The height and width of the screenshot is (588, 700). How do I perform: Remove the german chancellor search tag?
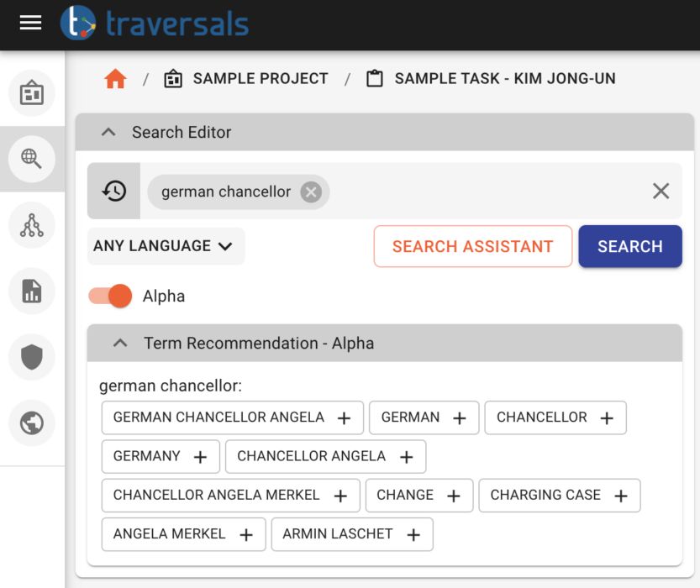[x=310, y=192]
